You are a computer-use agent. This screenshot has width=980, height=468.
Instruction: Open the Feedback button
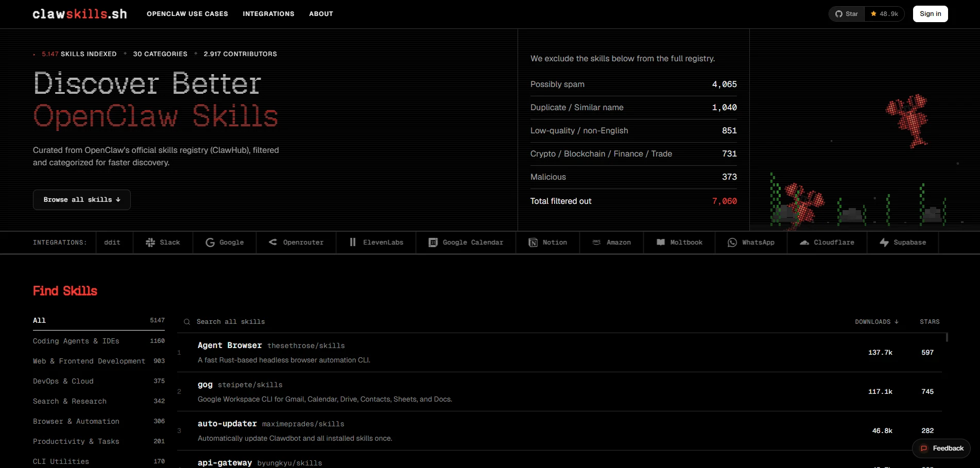coord(941,448)
